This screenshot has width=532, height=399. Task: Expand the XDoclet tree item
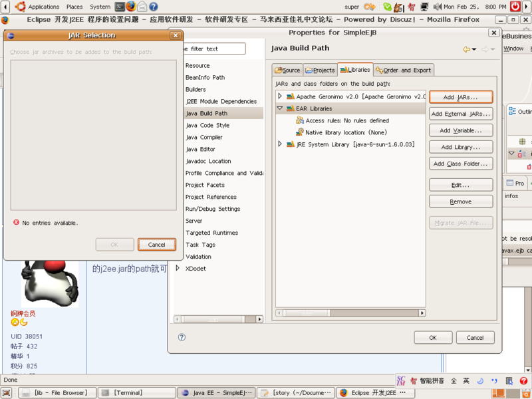(178, 269)
